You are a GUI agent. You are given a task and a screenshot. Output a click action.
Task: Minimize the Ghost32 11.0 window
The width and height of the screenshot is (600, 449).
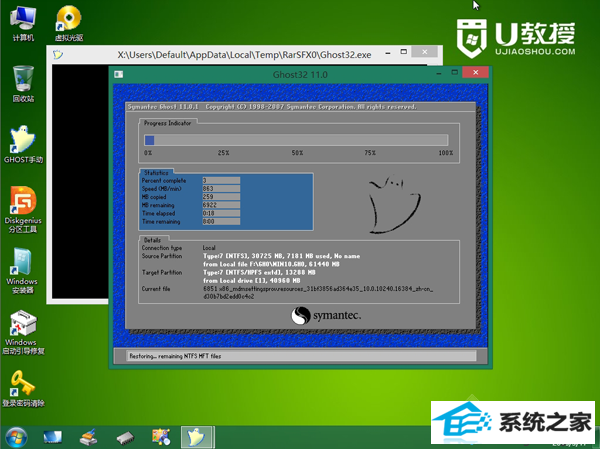tap(439, 73)
